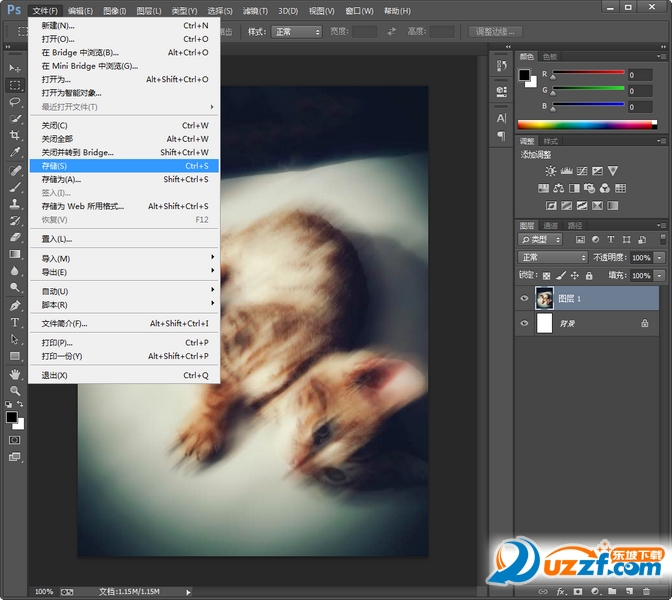Select the Type (T) tool

[15, 322]
